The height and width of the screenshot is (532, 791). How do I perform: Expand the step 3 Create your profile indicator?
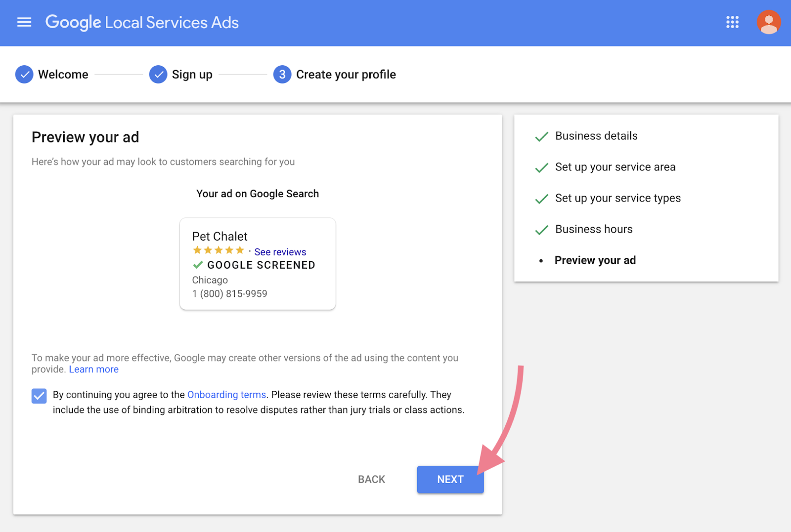tap(282, 74)
